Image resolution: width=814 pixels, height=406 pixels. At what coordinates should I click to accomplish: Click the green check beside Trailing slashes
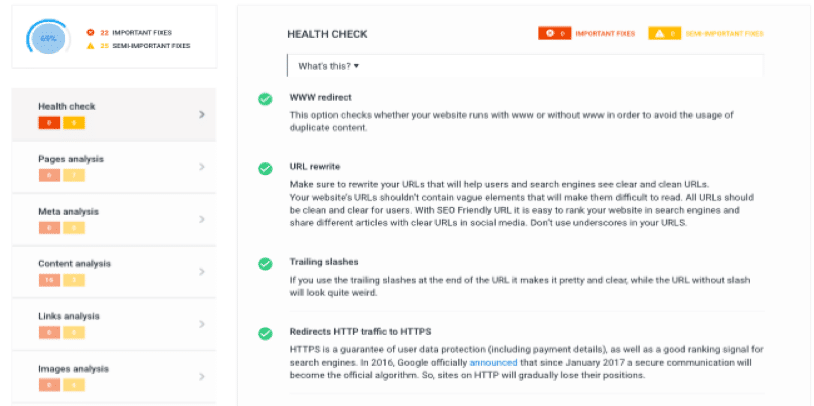click(265, 264)
